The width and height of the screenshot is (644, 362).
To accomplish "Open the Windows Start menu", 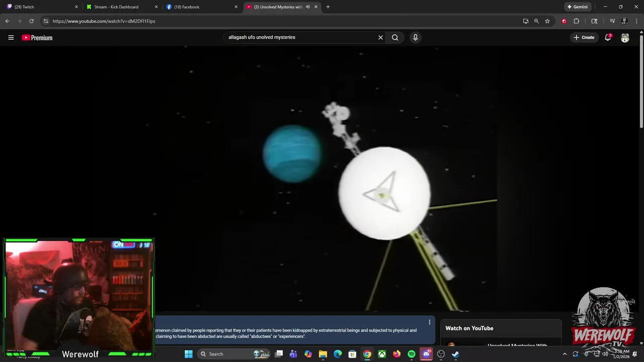I will tap(189, 354).
